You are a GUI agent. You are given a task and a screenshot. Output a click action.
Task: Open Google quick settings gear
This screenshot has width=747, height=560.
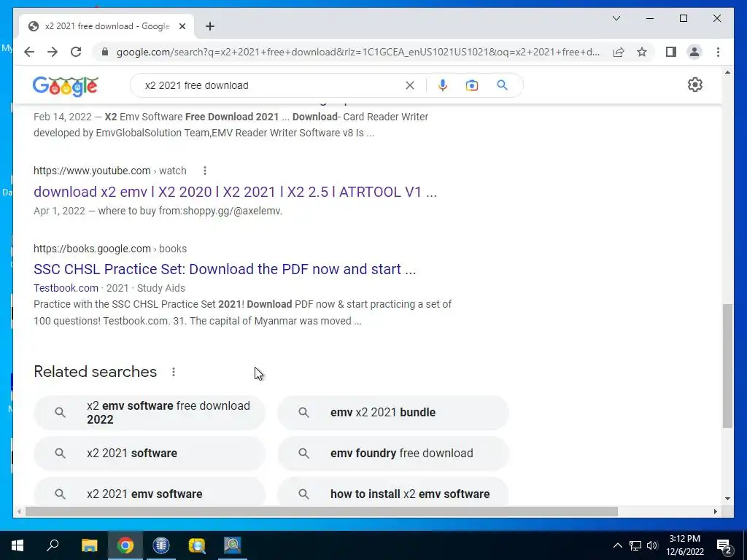coord(695,85)
